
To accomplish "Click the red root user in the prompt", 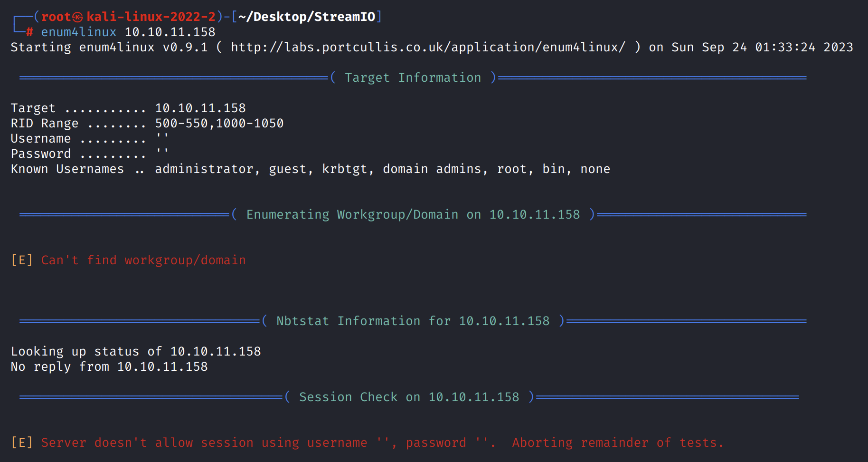I will (56, 17).
